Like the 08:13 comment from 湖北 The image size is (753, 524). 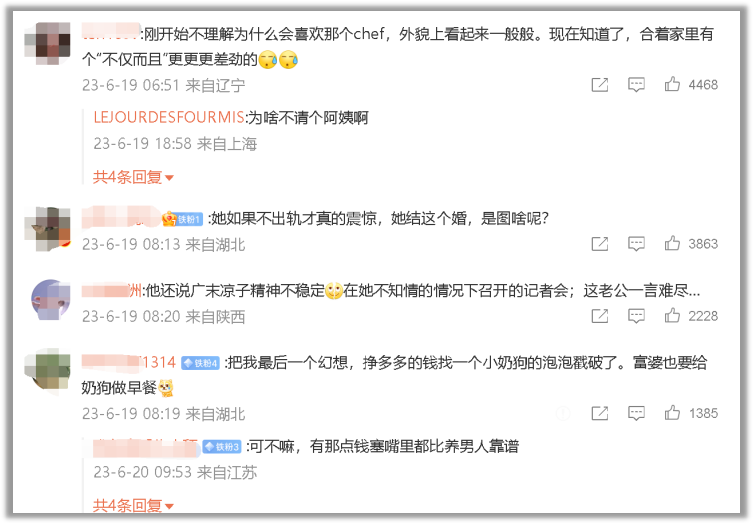point(672,244)
